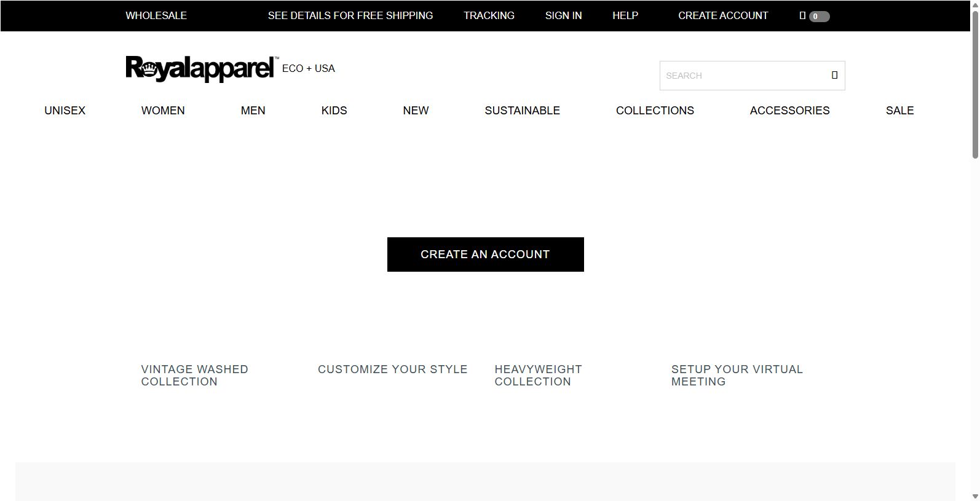Image resolution: width=980 pixels, height=501 pixels.
Task: Open the Unisex menu
Action: (x=65, y=111)
